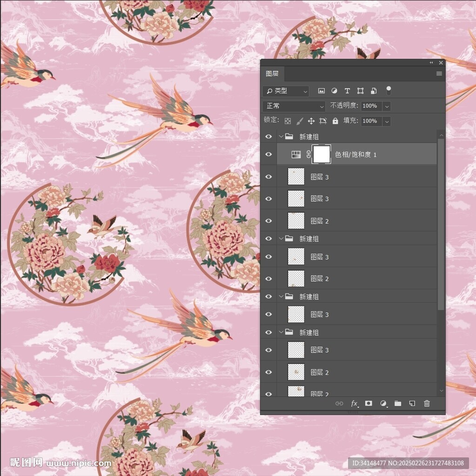This screenshot has width=476, height=476.
Task: Toggle visibility of the fourth 新建组 group
Action: pyautogui.click(x=268, y=332)
